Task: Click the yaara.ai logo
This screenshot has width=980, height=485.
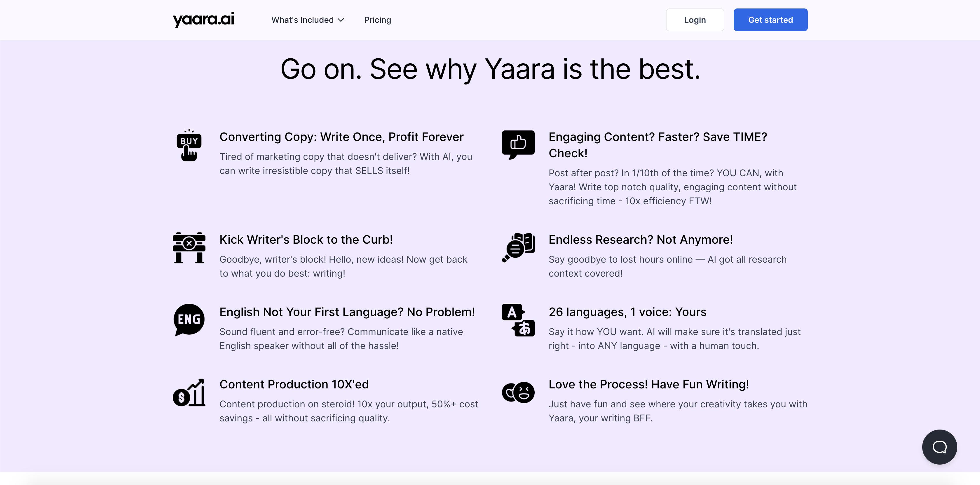Action: [x=203, y=19]
